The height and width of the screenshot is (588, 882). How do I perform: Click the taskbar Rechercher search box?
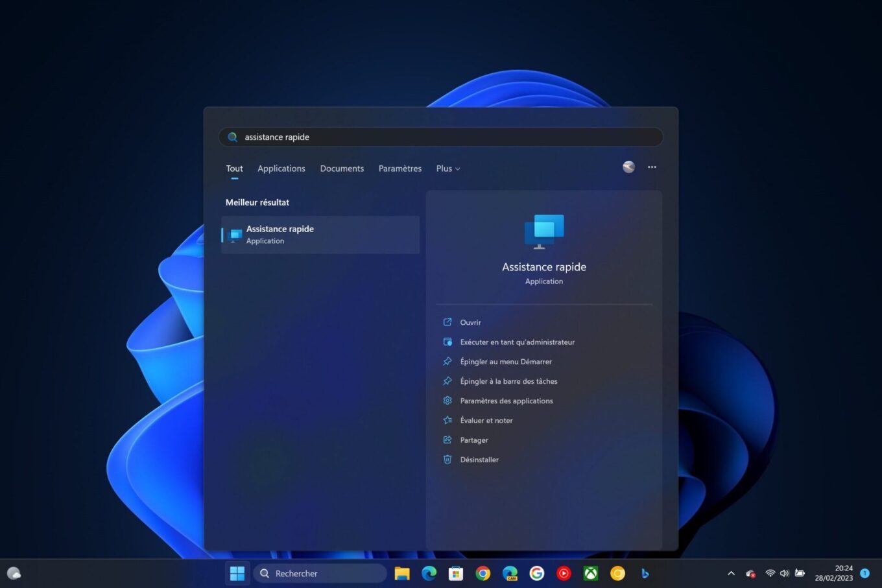click(320, 574)
